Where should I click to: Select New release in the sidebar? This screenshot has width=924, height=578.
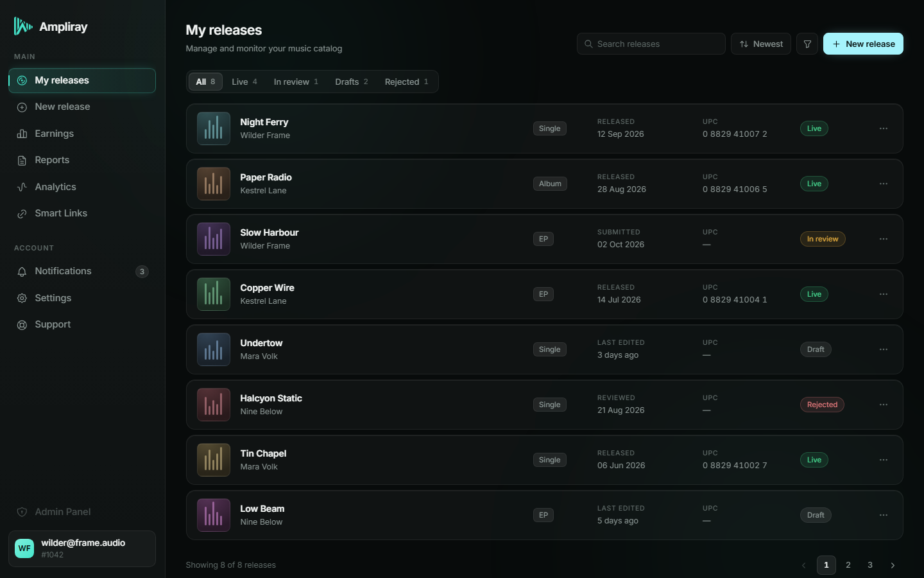[x=82, y=107]
